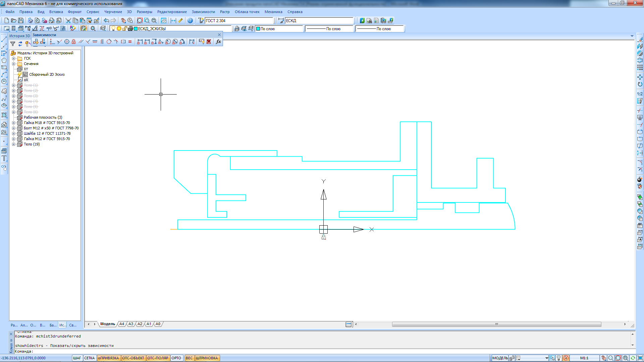Click the М1:1 scale button
The width and height of the screenshot is (644, 362).
[584, 358]
